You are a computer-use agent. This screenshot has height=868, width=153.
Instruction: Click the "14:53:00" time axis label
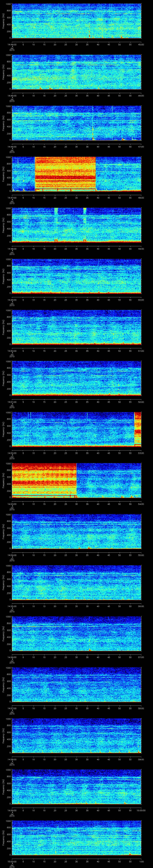(x=12, y=504)
